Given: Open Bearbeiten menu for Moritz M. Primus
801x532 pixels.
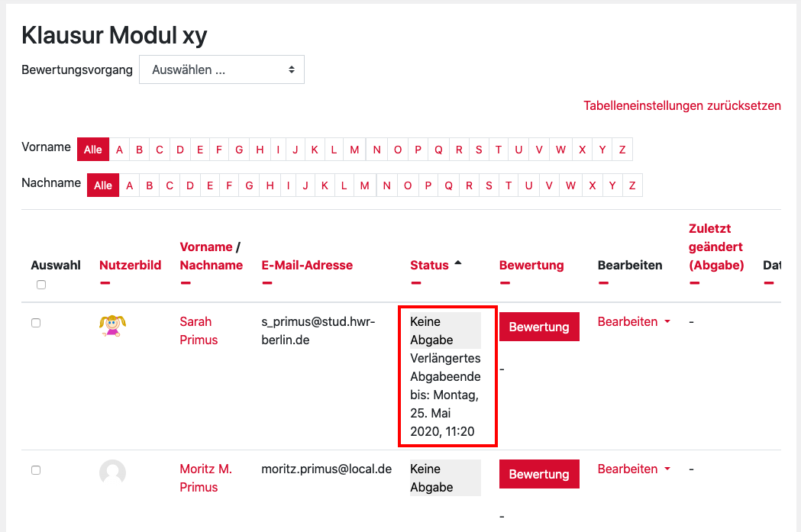Looking at the screenshot, I should (x=634, y=469).
